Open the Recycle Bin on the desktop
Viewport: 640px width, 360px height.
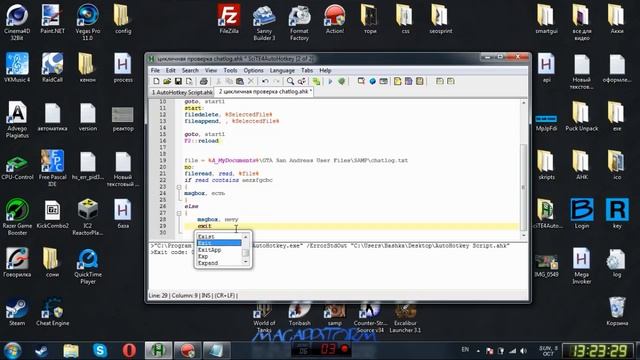click(617, 312)
